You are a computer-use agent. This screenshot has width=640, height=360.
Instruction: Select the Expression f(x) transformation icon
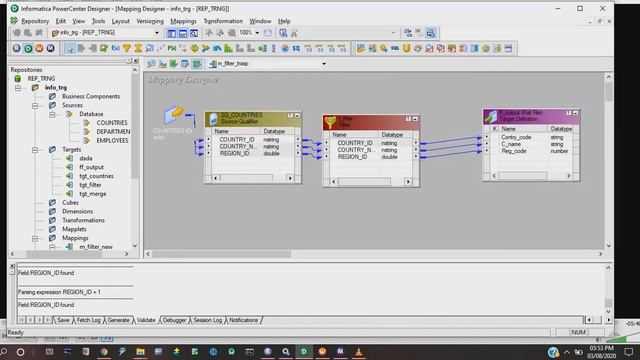coord(116,48)
